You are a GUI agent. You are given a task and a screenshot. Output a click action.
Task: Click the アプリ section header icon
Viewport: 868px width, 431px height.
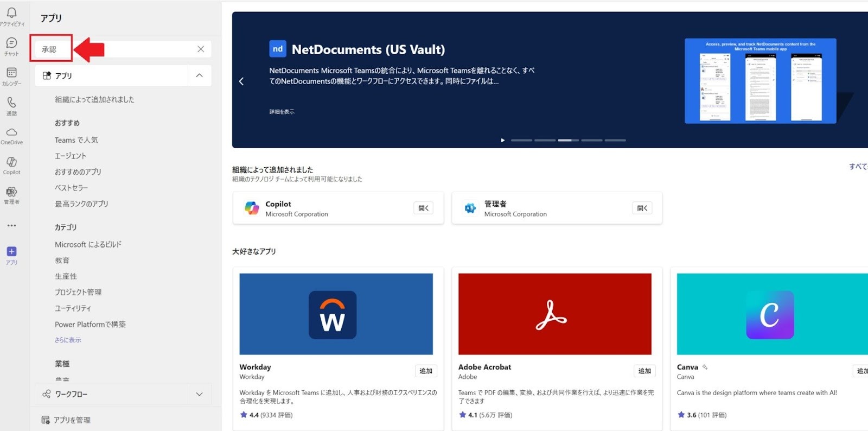(x=47, y=75)
